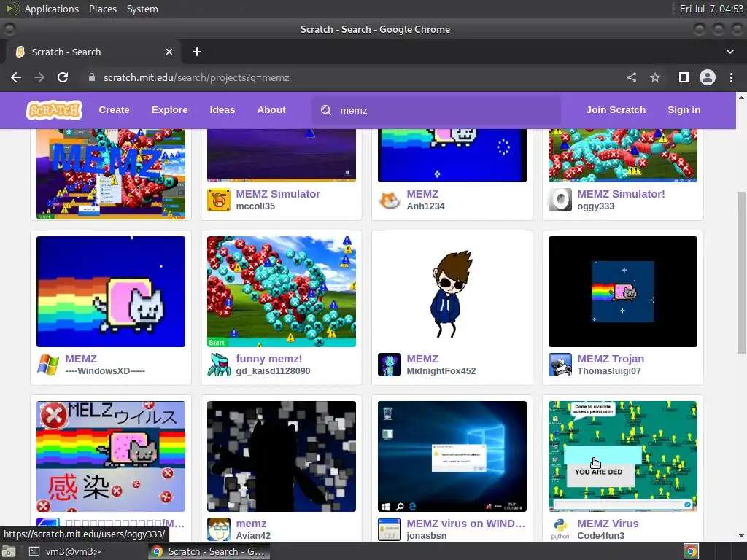Click the Chrome icon in the bottom-right panel
Screen dimensions: 747x560
coord(691,551)
